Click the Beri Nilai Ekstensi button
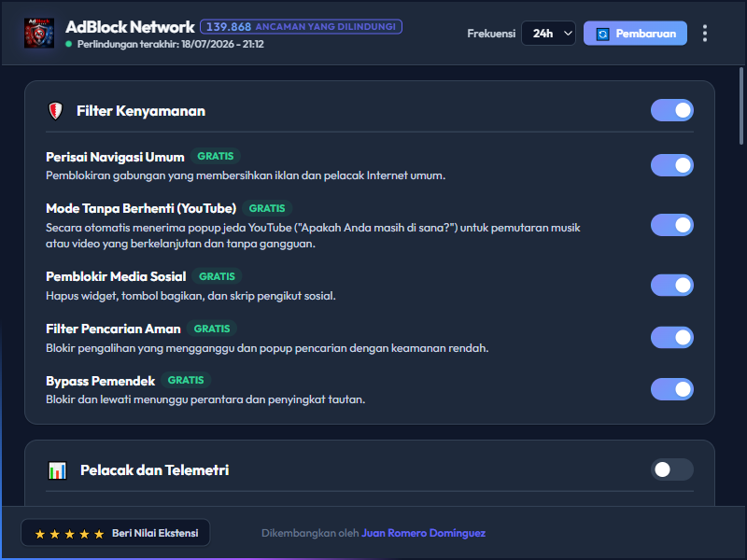 (115, 533)
